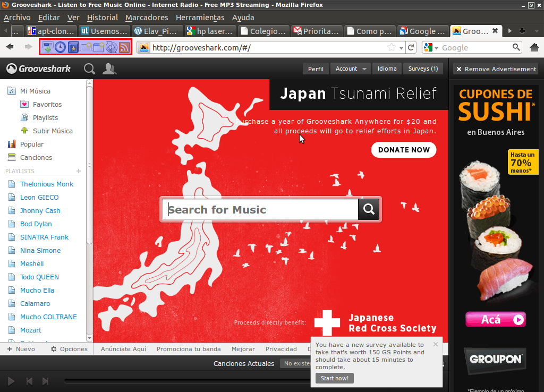
Task: Open the bookmarks book toolbar icon
Action: click(x=73, y=47)
